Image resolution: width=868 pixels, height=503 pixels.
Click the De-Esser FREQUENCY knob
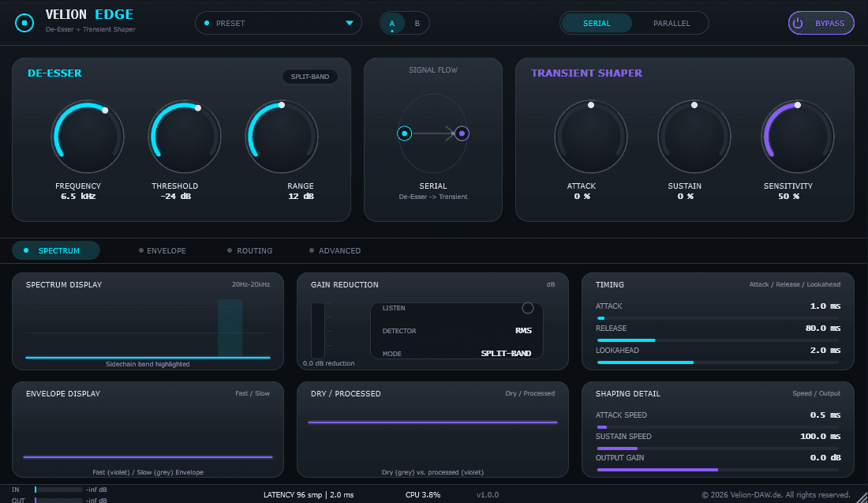(88, 137)
